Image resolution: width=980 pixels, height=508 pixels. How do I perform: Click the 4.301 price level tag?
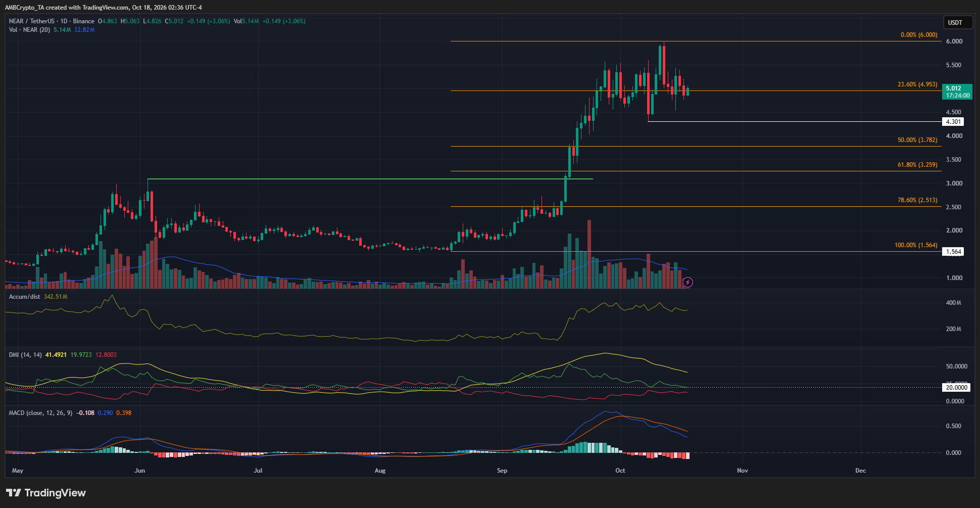[953, 122]
